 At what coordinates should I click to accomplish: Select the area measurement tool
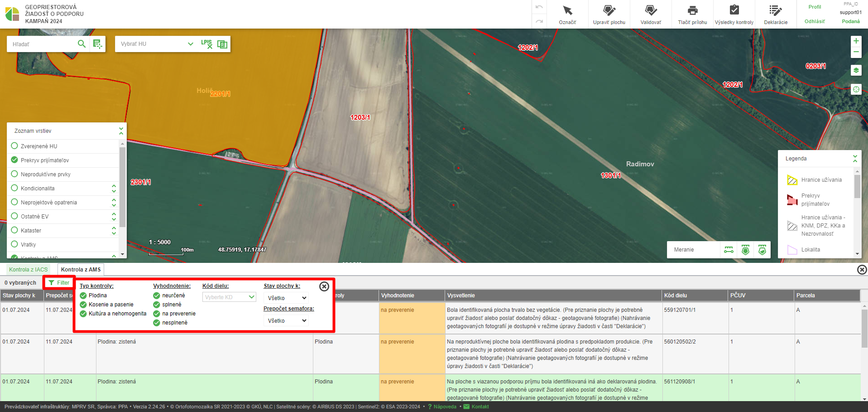[x=745, y=250]
